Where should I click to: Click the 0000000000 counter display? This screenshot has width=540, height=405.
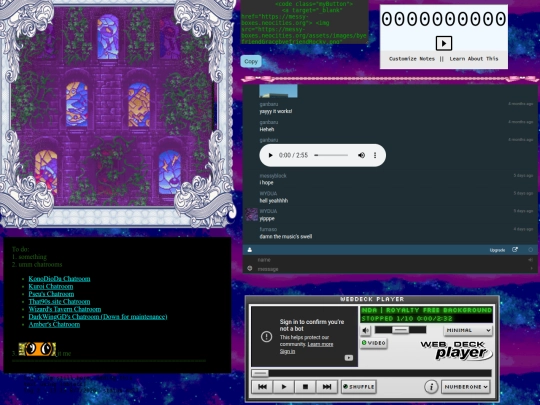pos(444,19)
